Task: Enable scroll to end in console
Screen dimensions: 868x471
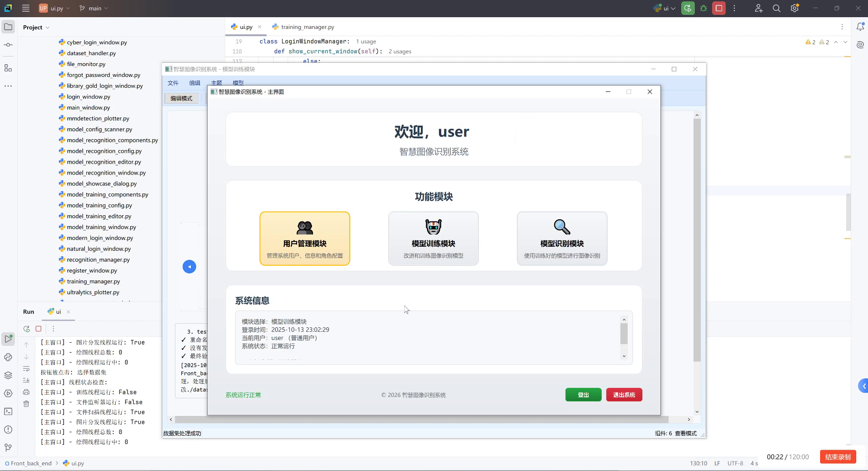Action: [x=26, y=380]
